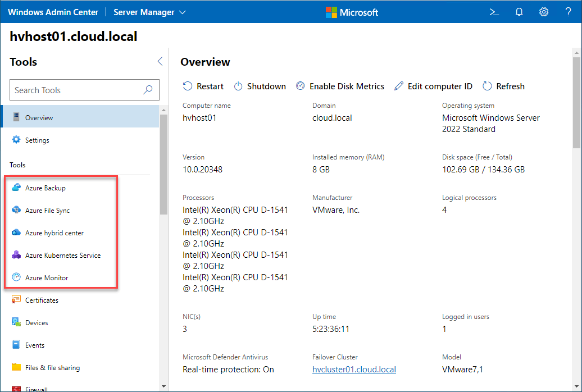Image resolution: width=582 pixels, height=392 pixels.
Task: Click Windows Admin Center title
Action: [x=53, y=12]
